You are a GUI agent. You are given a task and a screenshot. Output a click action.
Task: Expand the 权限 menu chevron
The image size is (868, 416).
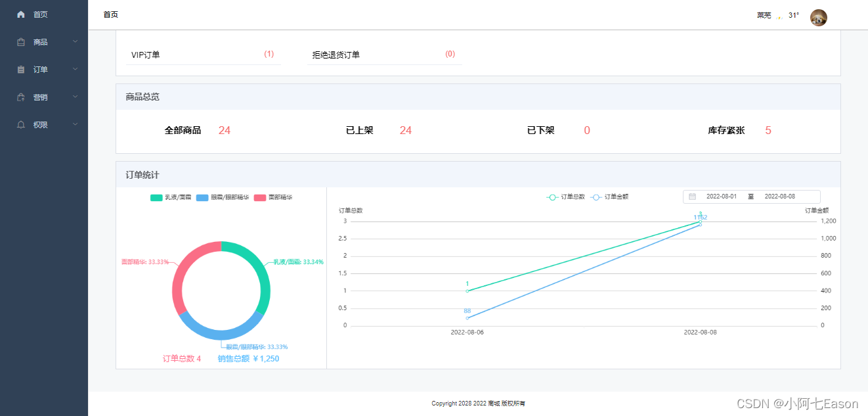point(75,124)
